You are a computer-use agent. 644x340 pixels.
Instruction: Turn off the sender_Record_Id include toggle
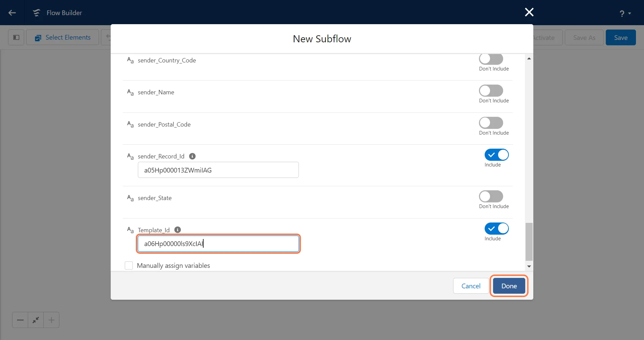pos(496,155)
